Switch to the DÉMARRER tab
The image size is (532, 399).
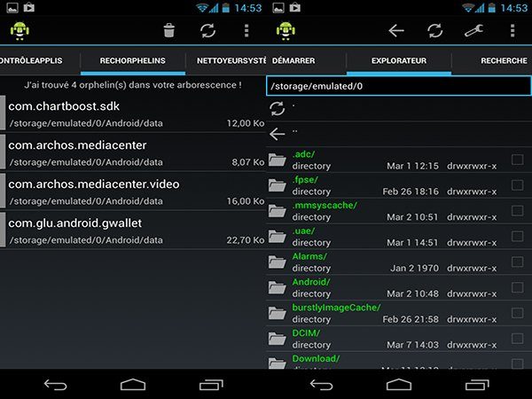(293, 60)
